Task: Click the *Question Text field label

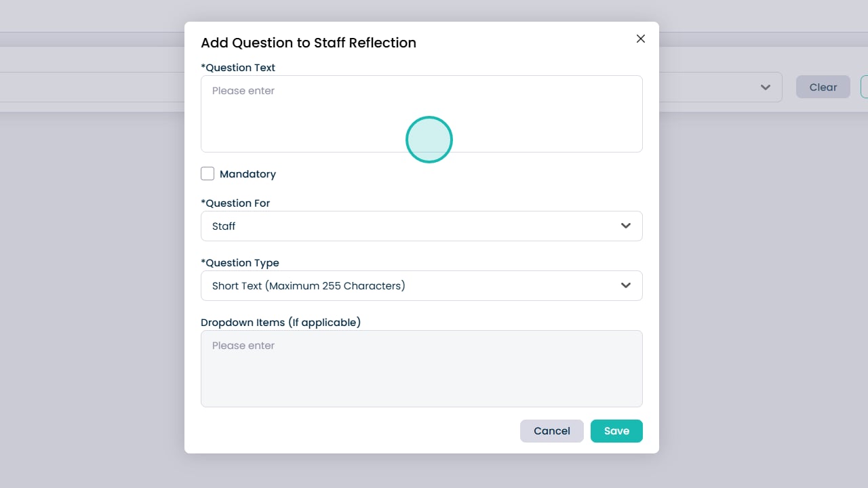Action: click(238, 68)
